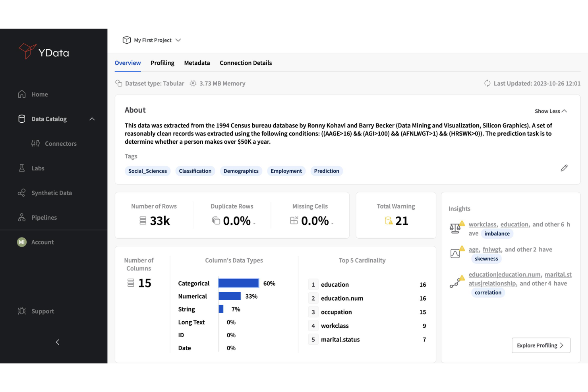Click the Social_Sciences tag
Image resolution: width=588 pixels, height=392 pixels.
tap(147, 171)
